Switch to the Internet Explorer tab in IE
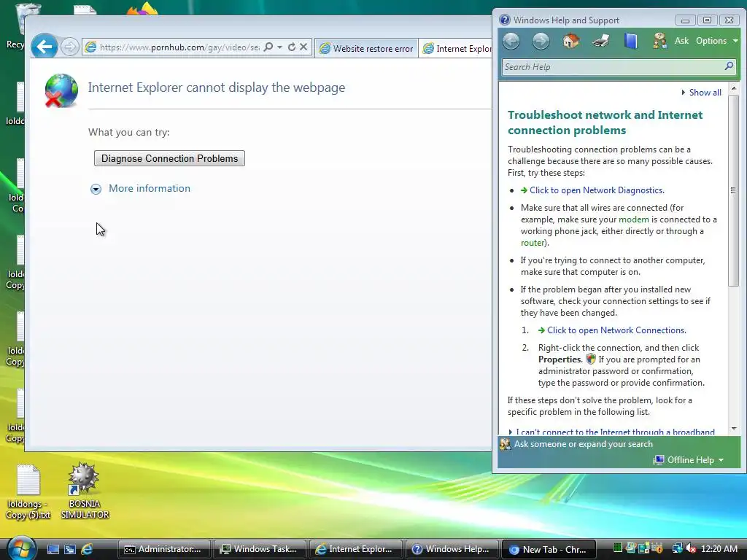This screenshot has height=560, width=747. click(x=457, y=48)
